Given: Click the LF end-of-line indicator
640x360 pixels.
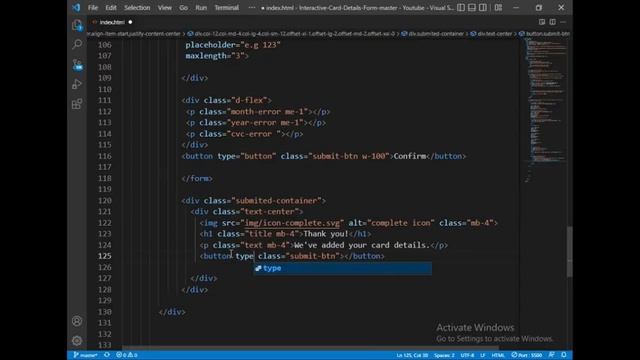Looking at the screenshot, I should tap(482, 355).
